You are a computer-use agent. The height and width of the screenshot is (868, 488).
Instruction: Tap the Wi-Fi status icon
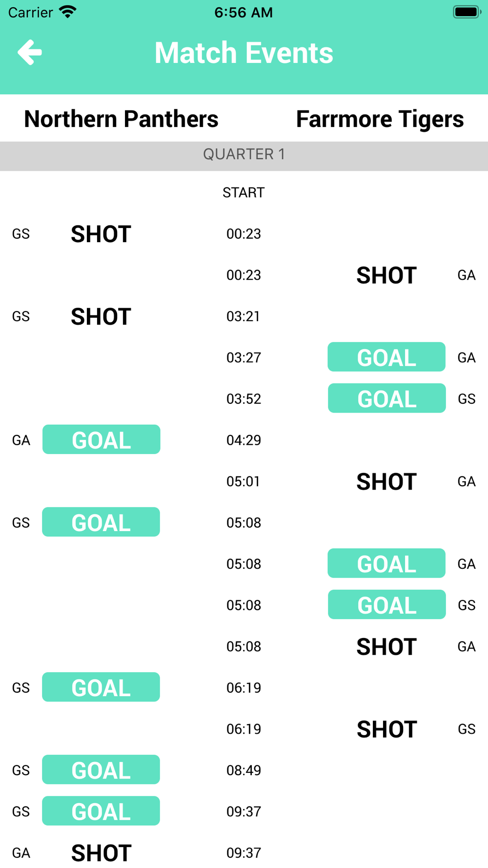click(x=67, y=12)
